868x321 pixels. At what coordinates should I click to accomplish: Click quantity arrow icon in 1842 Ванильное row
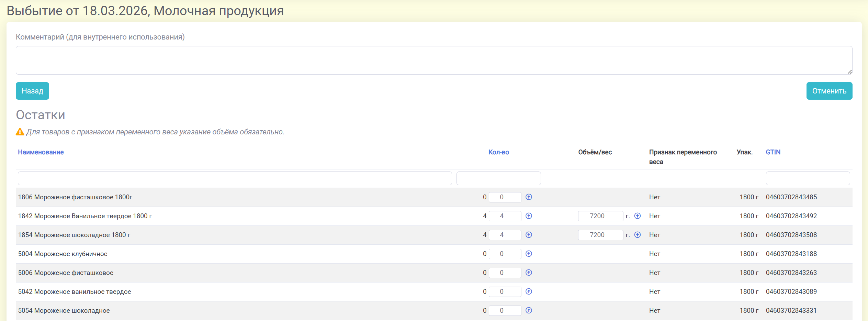click(x=529, y=216)
